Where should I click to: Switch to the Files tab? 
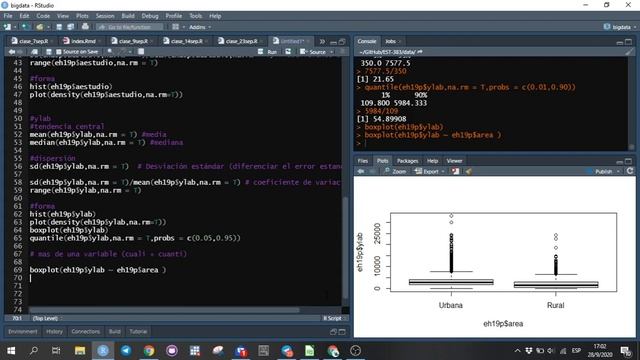(362, 161)
